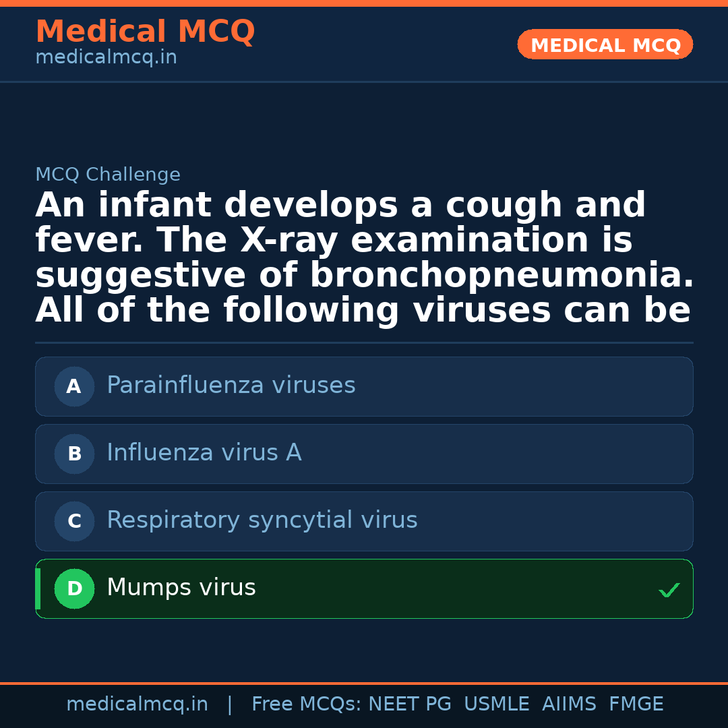
Task: Click the green D circle icon
Action: [x=74, y=589]
